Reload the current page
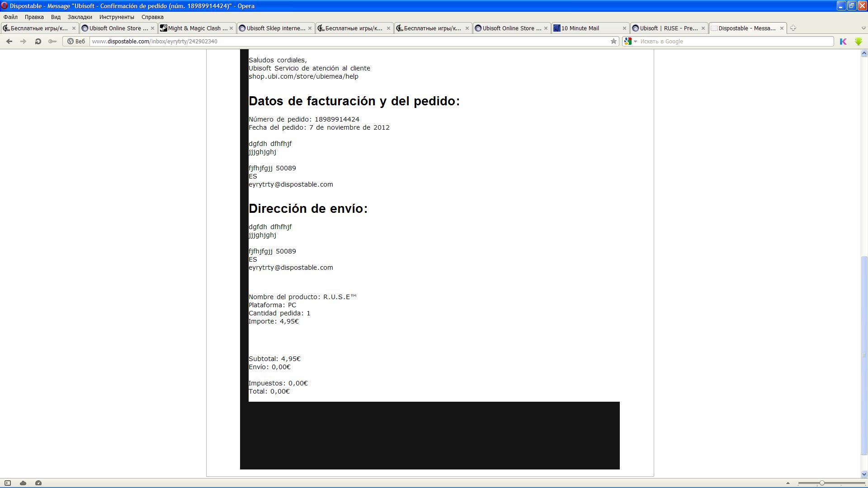The width and height of the screenshot is (868, 488). click(x=38, y=41)
